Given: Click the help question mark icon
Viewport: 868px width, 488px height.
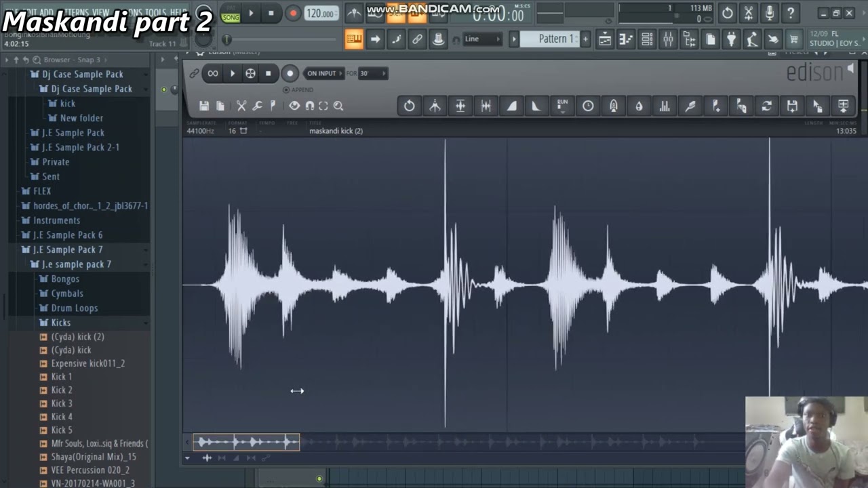Looking at the screenshot, I should point(790,13).
